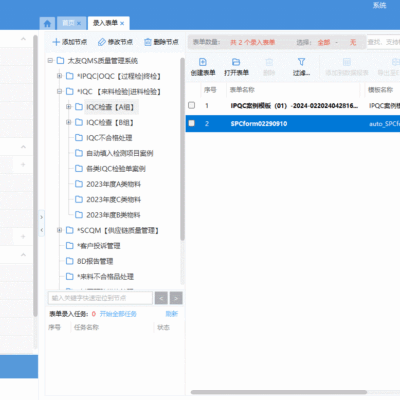Screen dimensions: 400x400
Task: Expand the IQC检查【A组】 node
Action: click(x=69, y=107)
